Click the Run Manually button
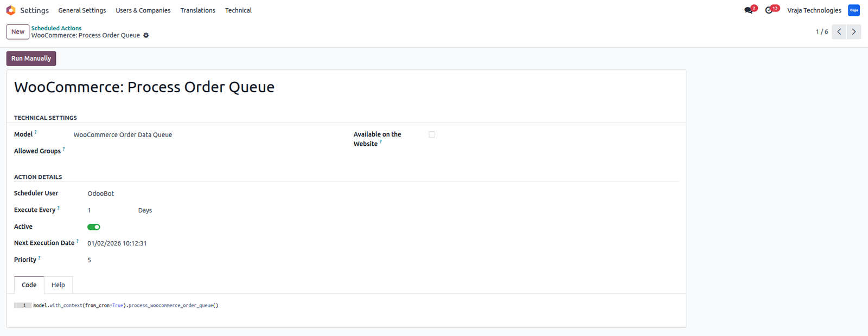 tap(31, 59)
